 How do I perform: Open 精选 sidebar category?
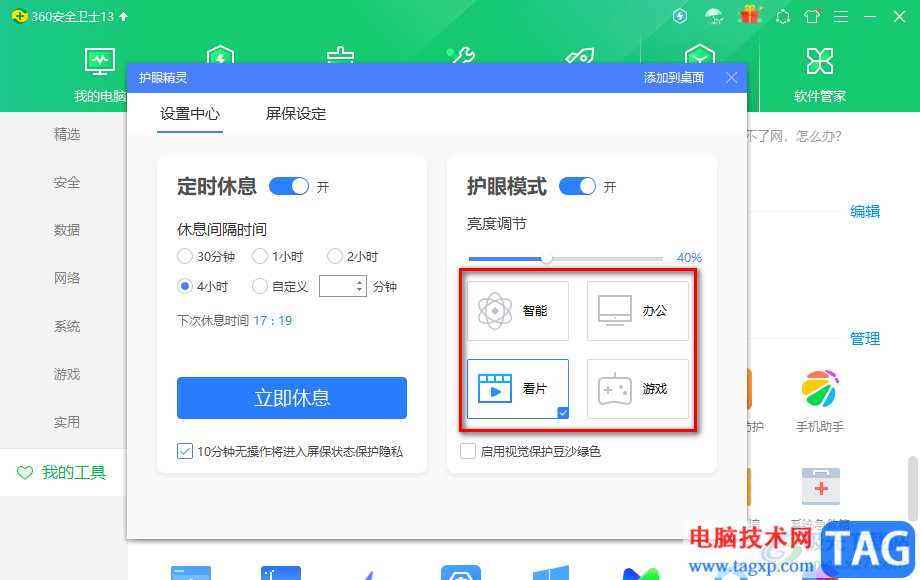tap(66, 134)
